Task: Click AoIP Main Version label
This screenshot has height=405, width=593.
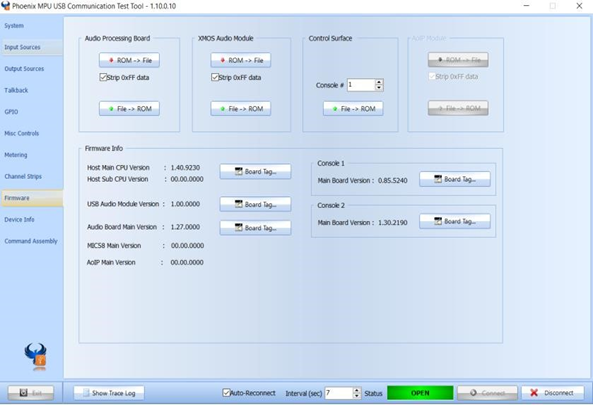Action: 111,262
